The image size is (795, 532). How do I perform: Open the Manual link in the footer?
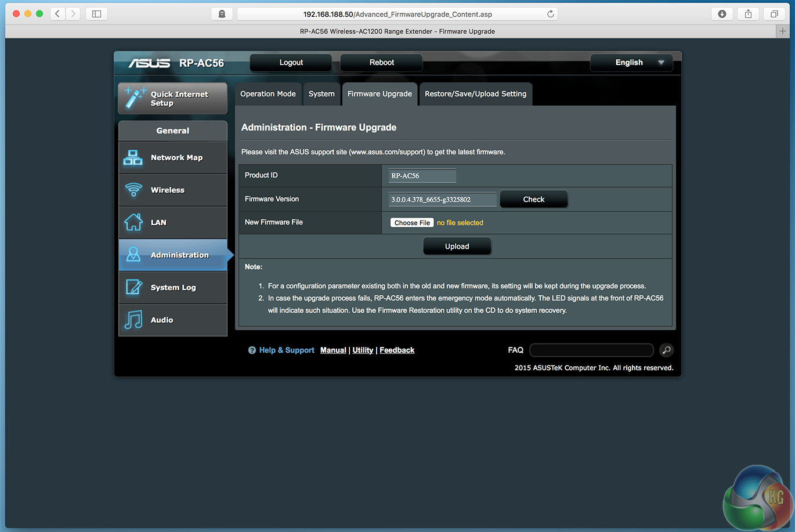tap(333, 350)
